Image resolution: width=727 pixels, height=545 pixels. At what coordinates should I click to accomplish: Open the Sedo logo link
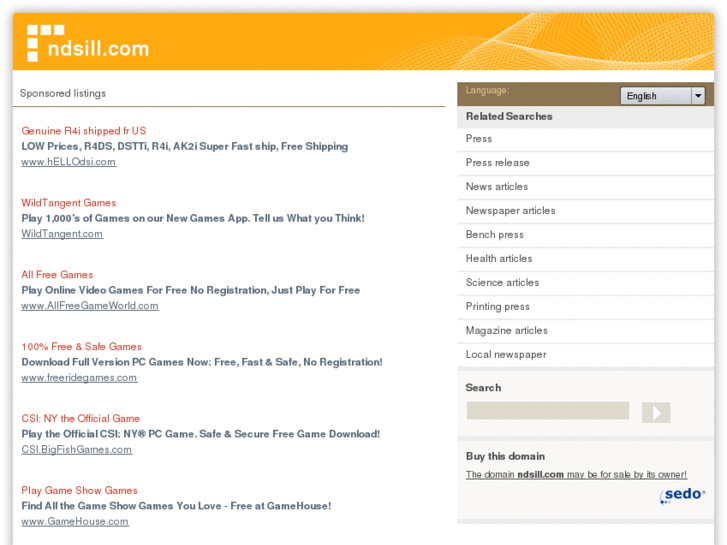click(682, 495)
